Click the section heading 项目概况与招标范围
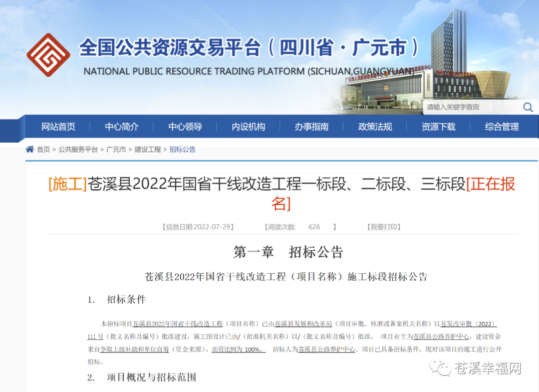 pyautogui.click(x=152, y=377)
